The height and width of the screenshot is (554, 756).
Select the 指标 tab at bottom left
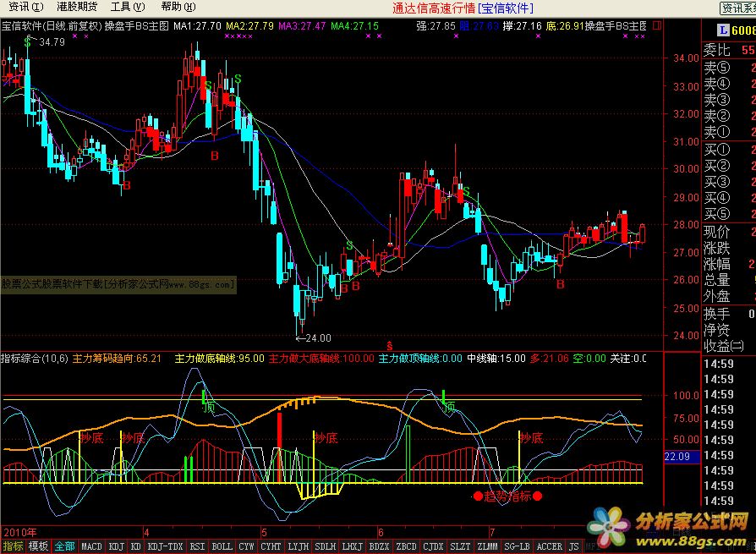pos(13,546)
